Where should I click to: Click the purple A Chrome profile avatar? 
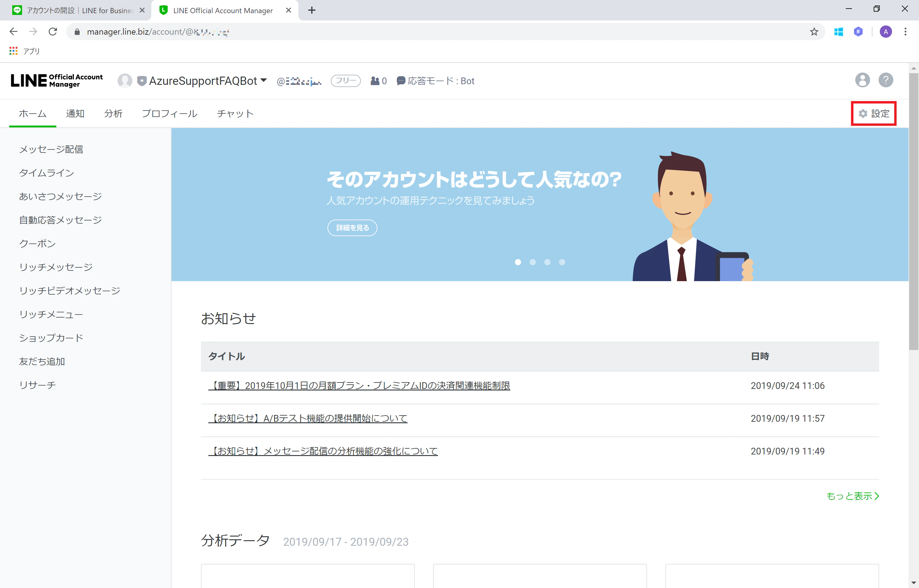click(x=885, y=32)
